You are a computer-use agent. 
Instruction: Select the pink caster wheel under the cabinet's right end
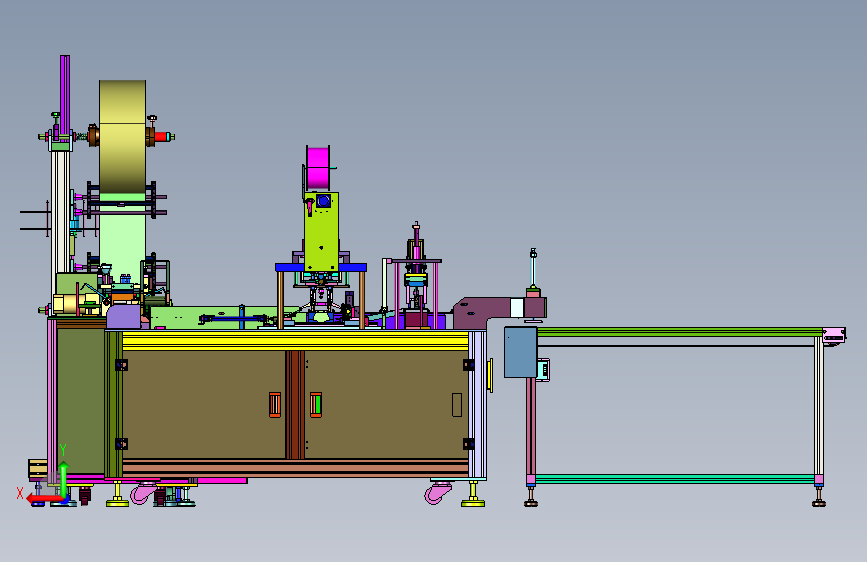click(438, 493)
